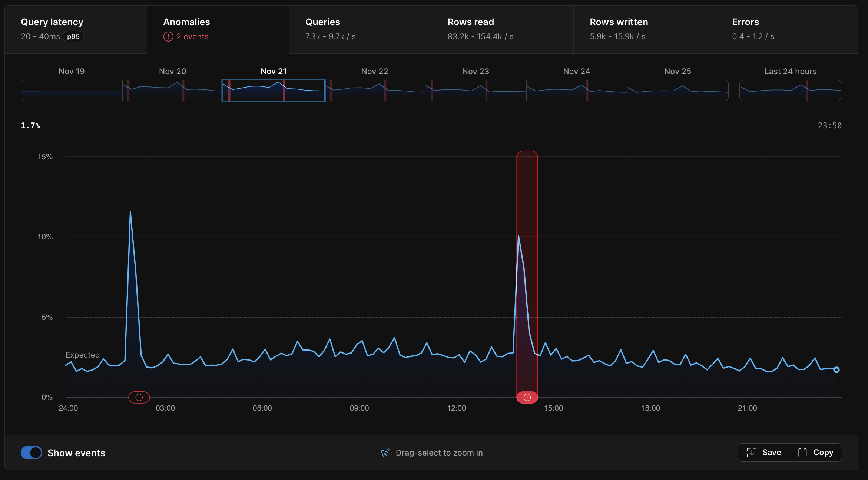Screen dimensions: 868x480
Task: Disable the Show events toggle
Action: coord(32,453)
